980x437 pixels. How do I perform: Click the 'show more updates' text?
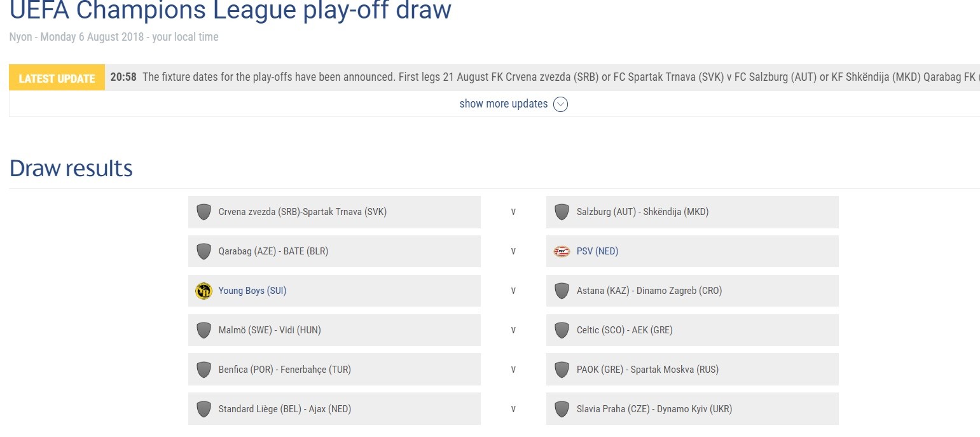tap(503, 104)
